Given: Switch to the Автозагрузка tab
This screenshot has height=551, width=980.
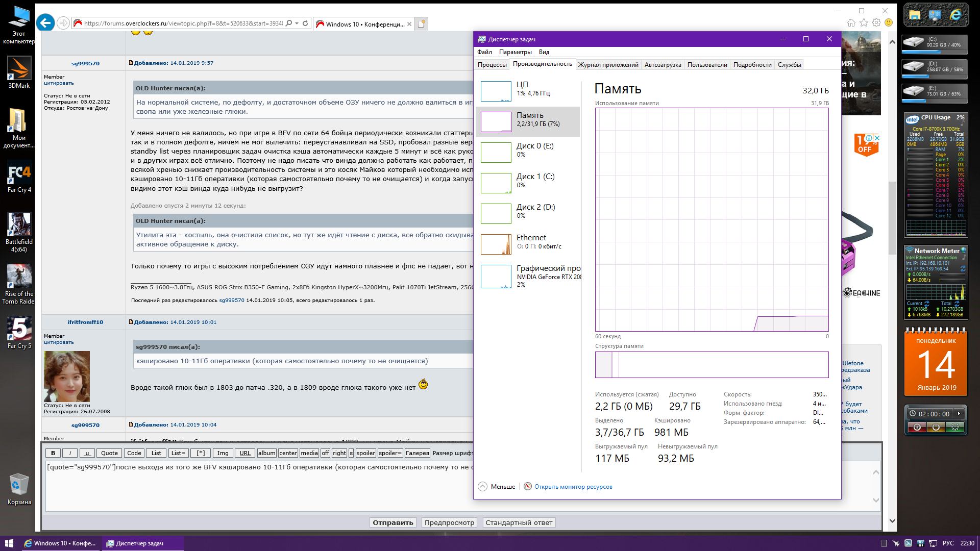Looking at the screenshot, I should pos(663,65).
